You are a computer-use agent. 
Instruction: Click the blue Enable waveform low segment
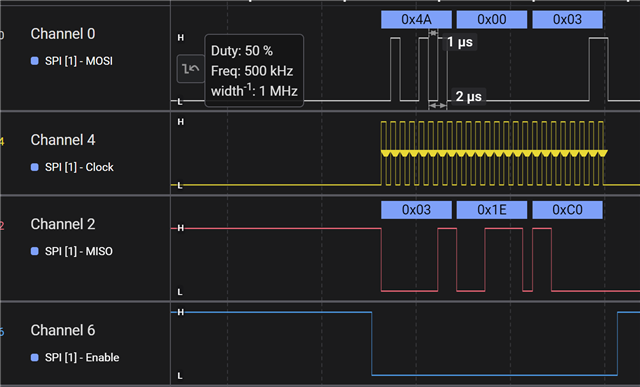[x=494, y=374]
